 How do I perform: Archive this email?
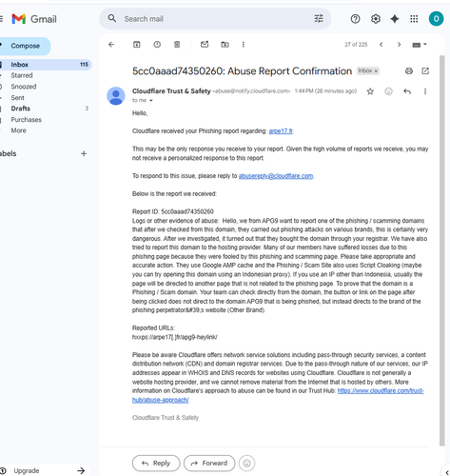(136, 45)
